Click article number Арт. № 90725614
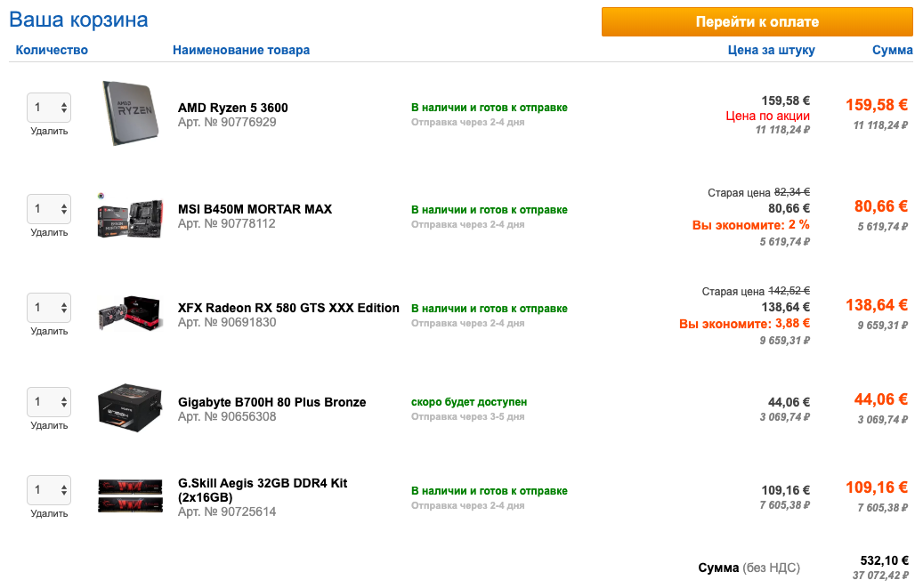Screen dimensions: 923x588 (227, 511)
